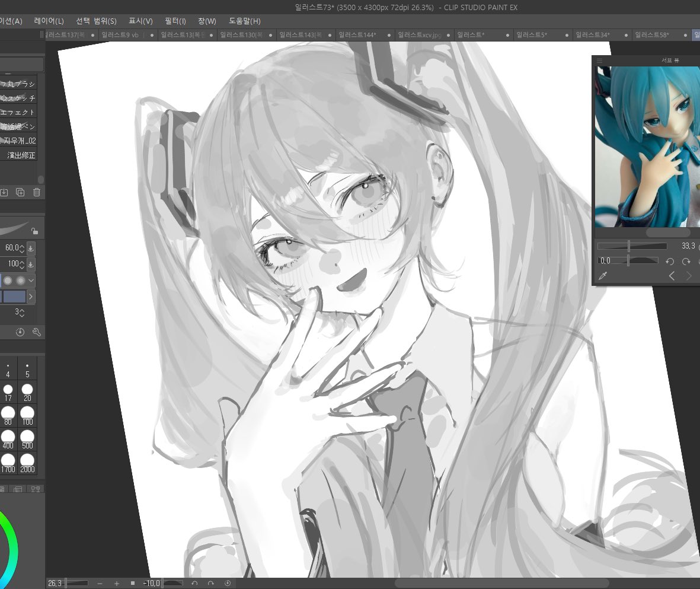Open the 도움말(H) menu
Image resolution: width=700 pixels, height=589 pixels.
click(244, 21)
